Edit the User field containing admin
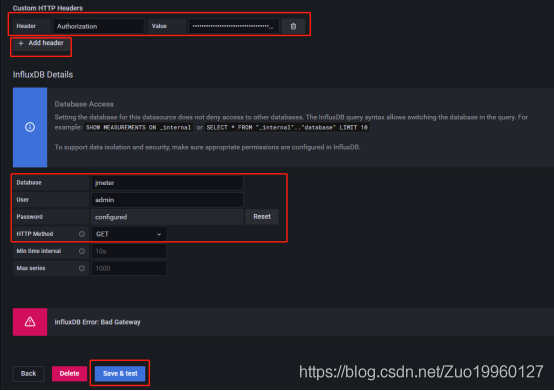Viewport: 554px width, 391px height. point(167,200)
